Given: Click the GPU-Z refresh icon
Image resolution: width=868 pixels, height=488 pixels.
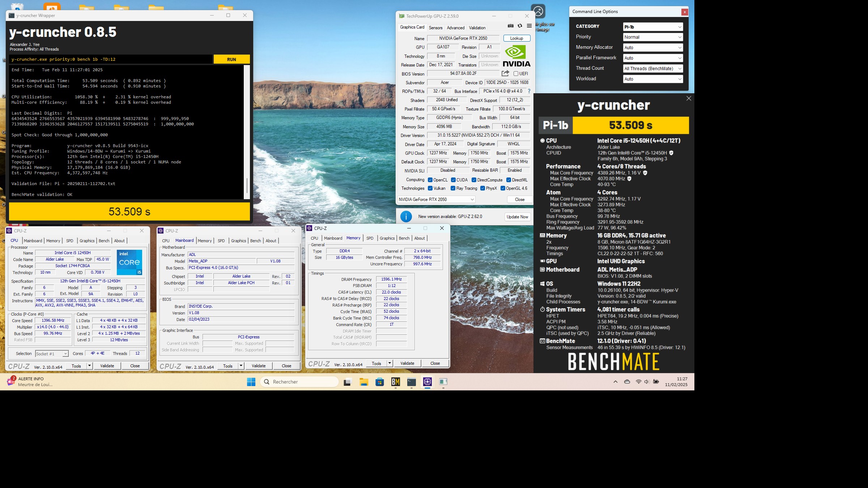Looking at the screenshot, I should point(520,26).
